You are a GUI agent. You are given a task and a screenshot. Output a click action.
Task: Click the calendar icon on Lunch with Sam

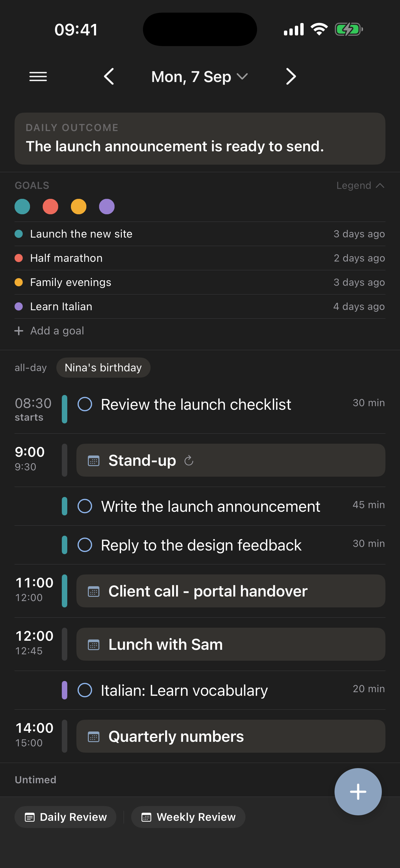tap(93, 645)
